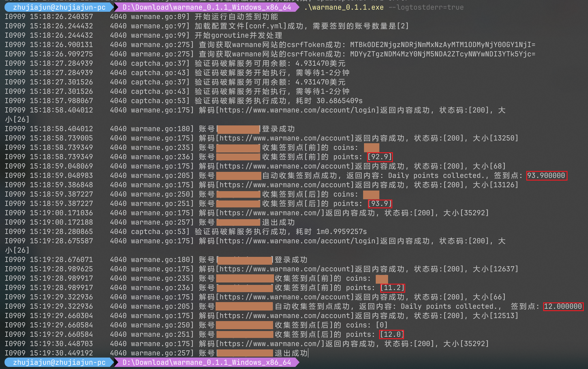Screen dimensions: 588x369
Task: Click the red-boxed 93.900000 sign-in points value
Action: [x=546, y=175]
